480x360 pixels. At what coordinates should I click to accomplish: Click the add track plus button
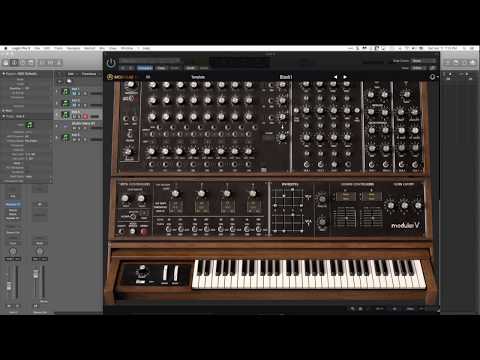pyautogui.click(x=60, y=81)
